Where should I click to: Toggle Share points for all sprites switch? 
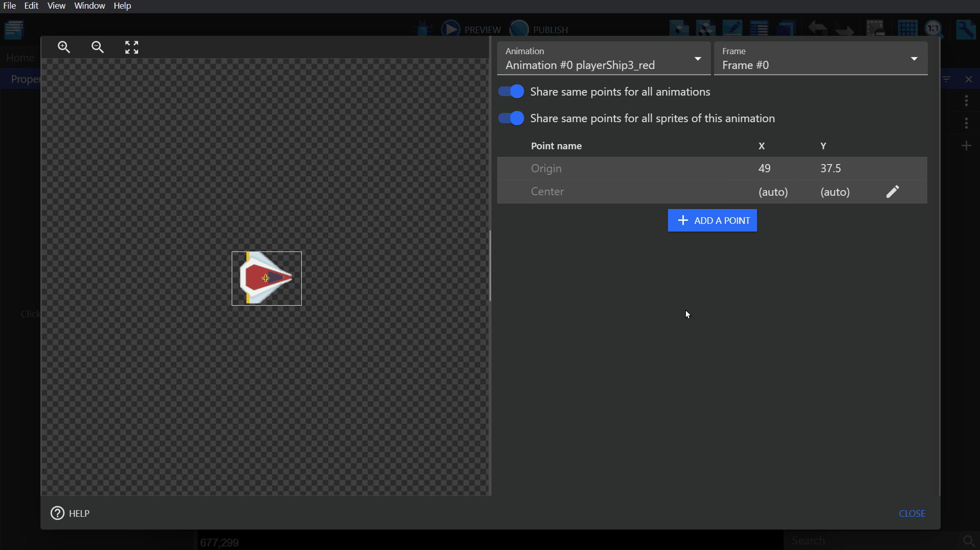(x=511, y=118)
